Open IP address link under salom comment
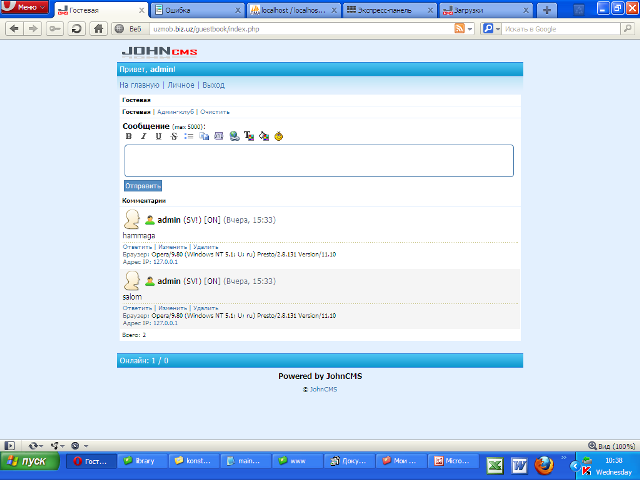The image size is (640, 480). pyautogui.click(x=165, y=323)
